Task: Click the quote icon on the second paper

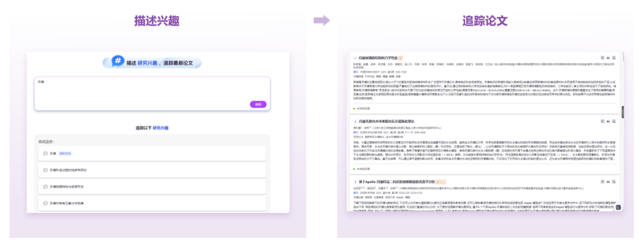Action: tap(608, 121)
